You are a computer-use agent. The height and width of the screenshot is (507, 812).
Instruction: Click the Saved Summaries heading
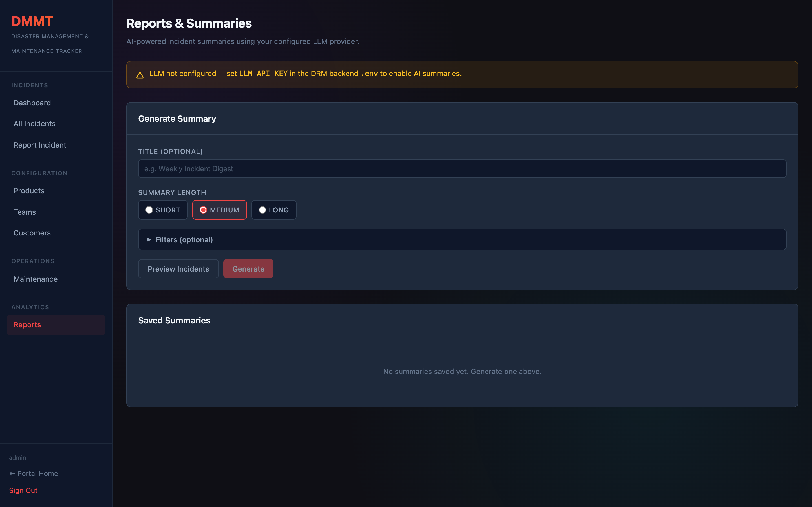click(174, 320)
